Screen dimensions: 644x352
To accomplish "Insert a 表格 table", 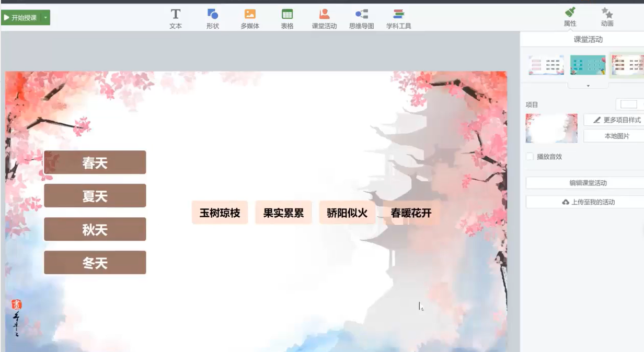I will click(287, 18).
